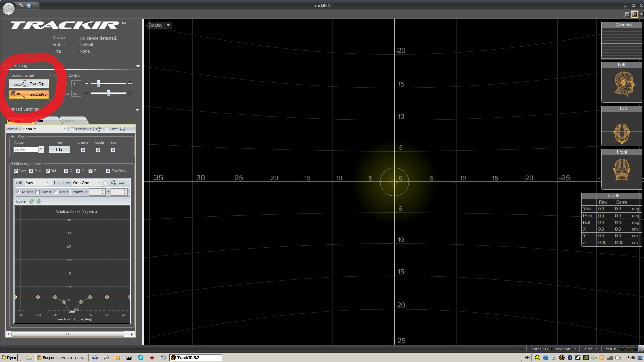Click the Pause: F9 status bar entry

[x=590, y=349]
